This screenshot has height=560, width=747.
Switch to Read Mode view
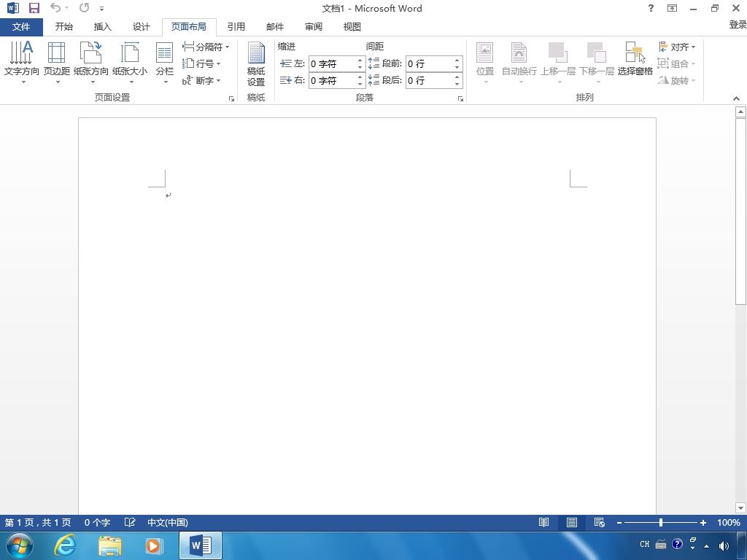click(543, 522)
